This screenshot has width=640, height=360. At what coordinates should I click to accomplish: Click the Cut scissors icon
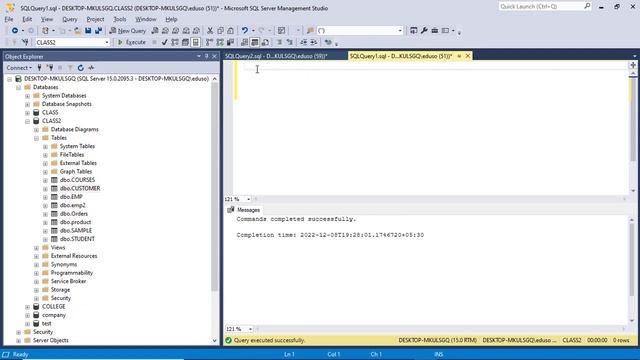click(210, 31)
